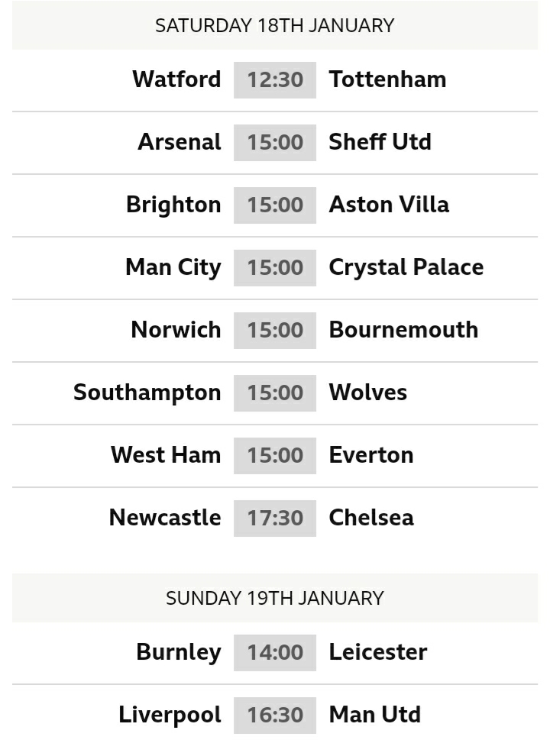
Task: Select Burnley versus Leicester 14:00 time
Action: click(x=275, y=653)
